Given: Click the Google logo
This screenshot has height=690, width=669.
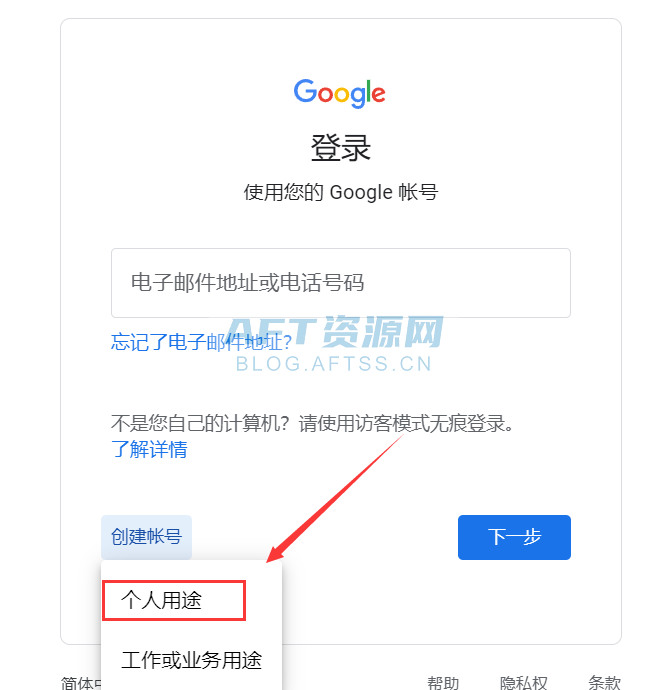Looking at the screenshot, I should click(x=339, y=93).
